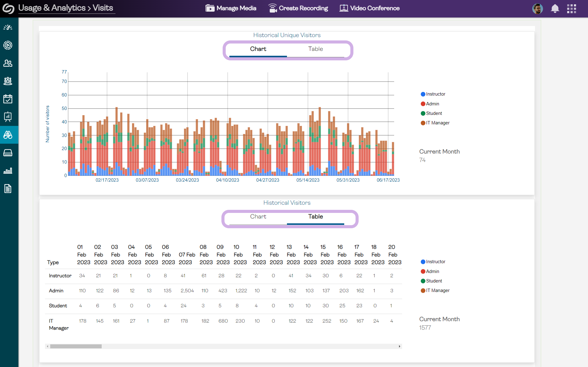Click the table's right scroll arrow

[399, 346]
